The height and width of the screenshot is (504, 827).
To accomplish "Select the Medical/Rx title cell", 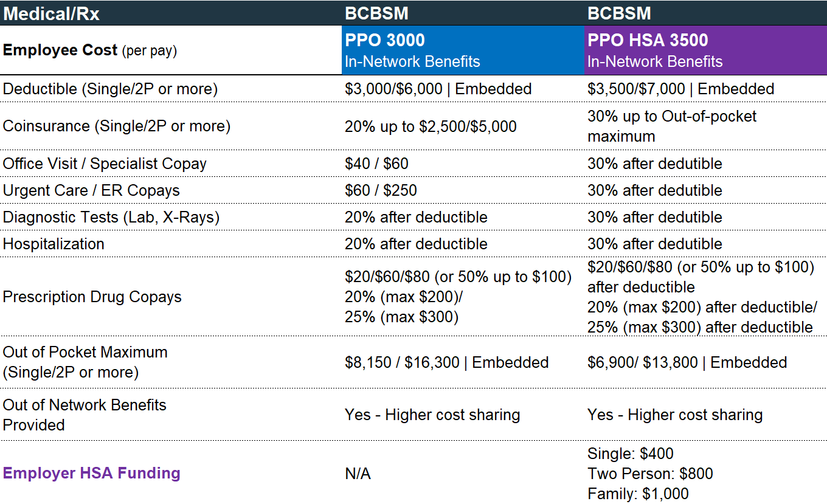I will [x=52, y=13].
